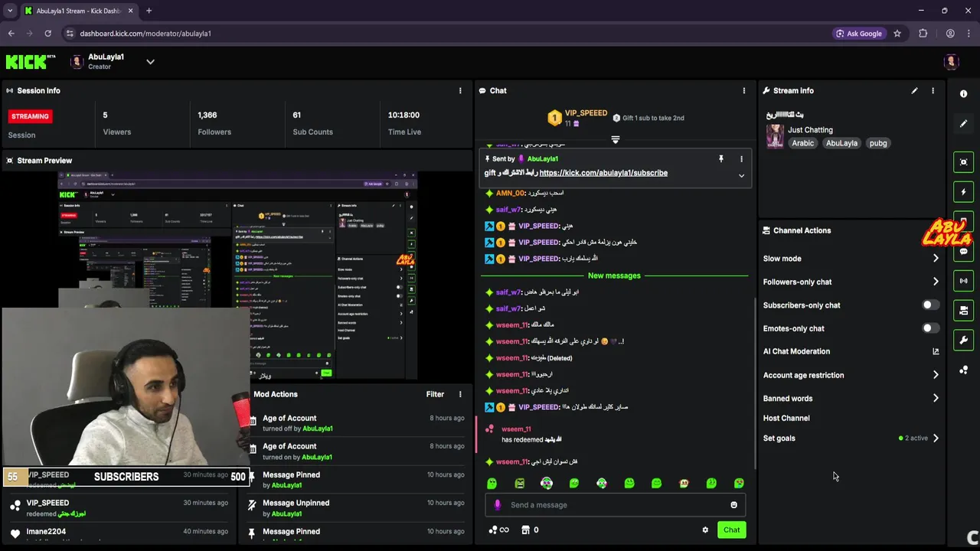Click the purple microphone icon in chat input
980x551 pixels.
click(x=498, y=504)
